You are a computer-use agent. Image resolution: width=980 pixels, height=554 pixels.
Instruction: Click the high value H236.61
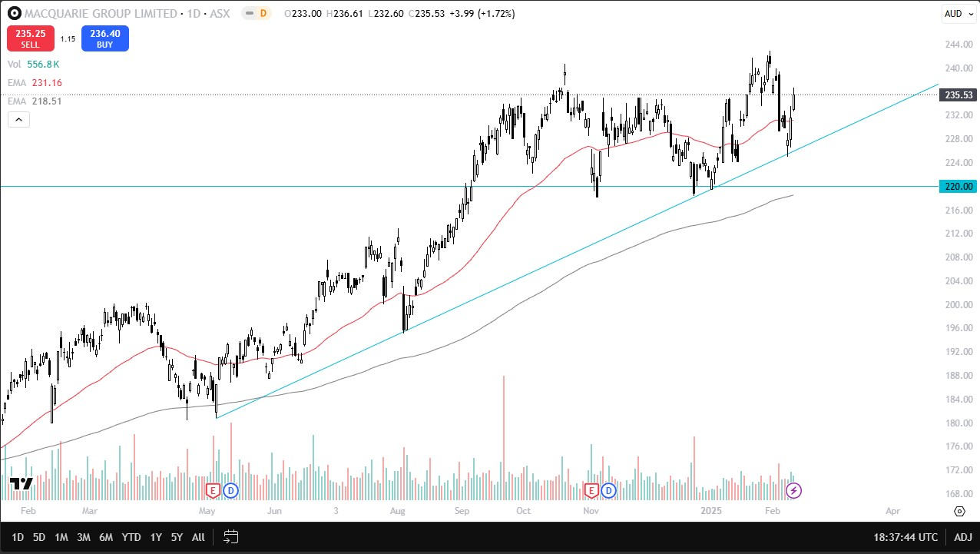346,14
